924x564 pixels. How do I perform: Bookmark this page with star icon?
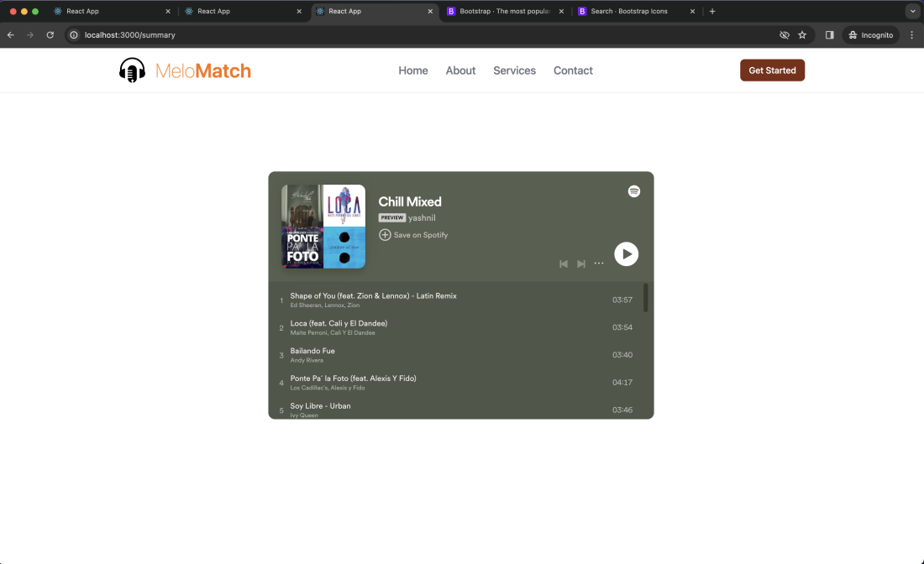click(x=802, y=34)
